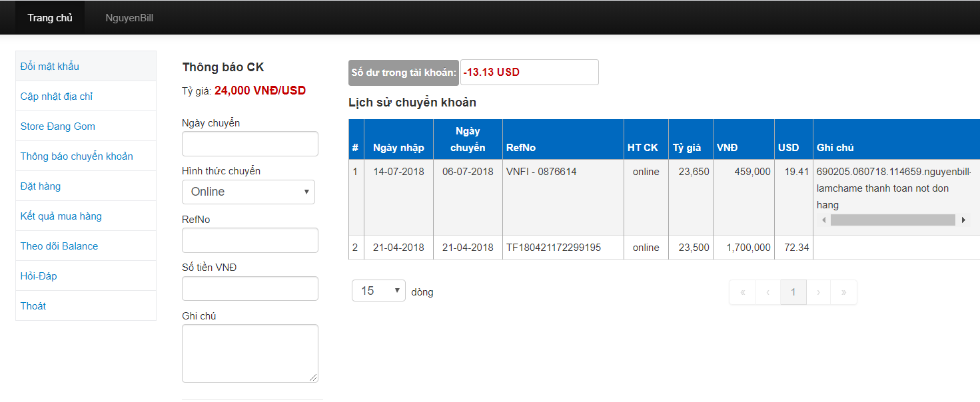Click the note scrollbar left arrow
The height and width of the screenshot is (402, 980).
click(823, 220)
